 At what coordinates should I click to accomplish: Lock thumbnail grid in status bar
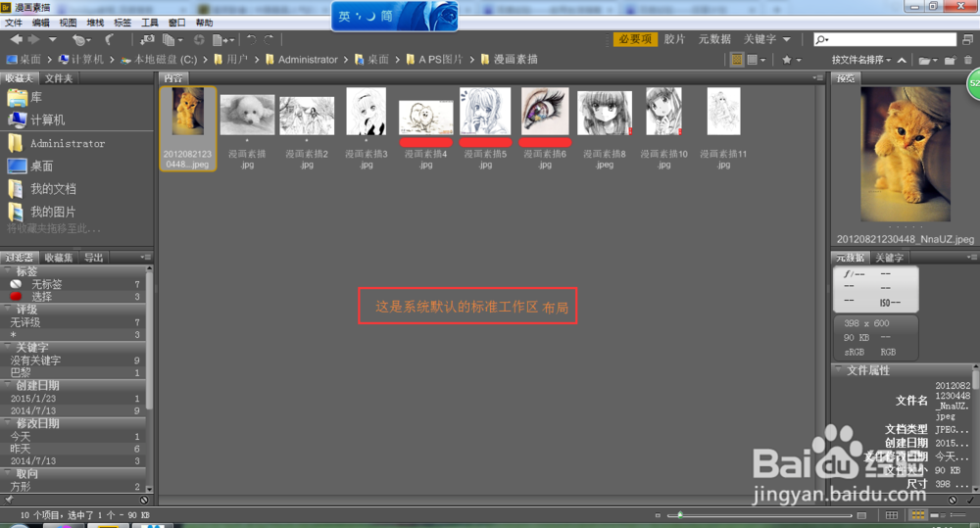[892, 515]
